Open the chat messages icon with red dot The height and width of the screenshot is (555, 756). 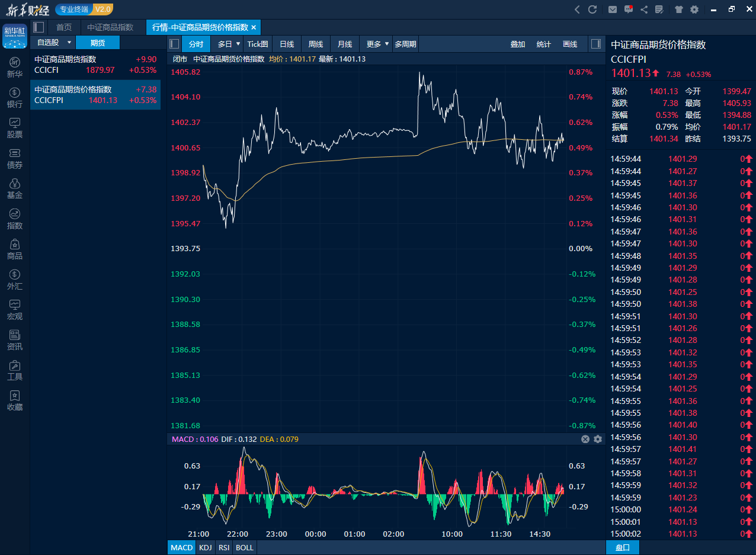[629, 9]
